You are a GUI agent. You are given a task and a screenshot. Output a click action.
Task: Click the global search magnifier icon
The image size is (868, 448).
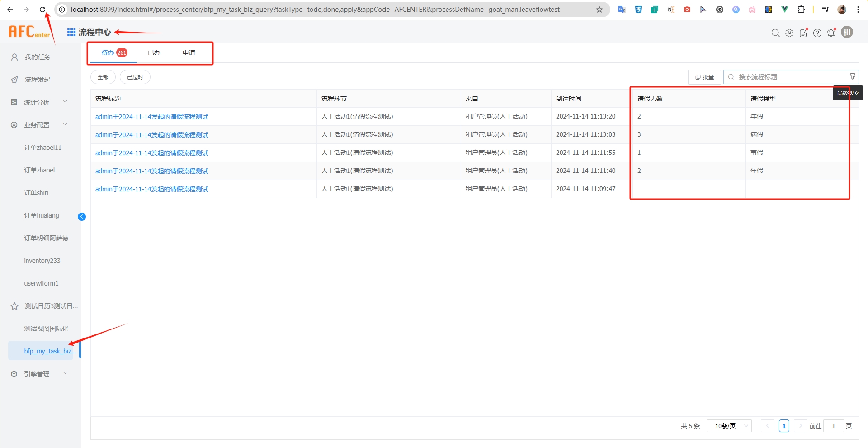pyautogui.click(x=775, y=33)
